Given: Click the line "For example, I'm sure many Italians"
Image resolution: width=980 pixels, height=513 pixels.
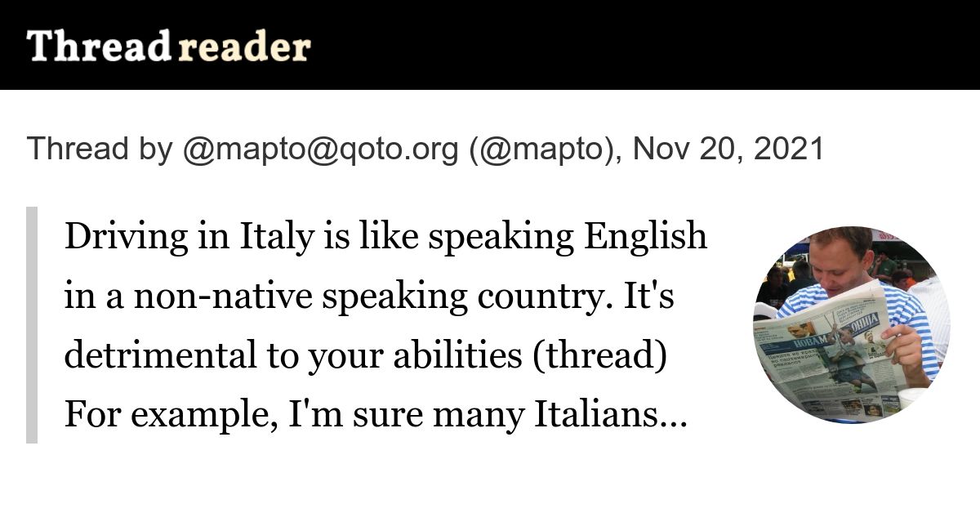Looking at the screenshot, I should tap(363, 417).
